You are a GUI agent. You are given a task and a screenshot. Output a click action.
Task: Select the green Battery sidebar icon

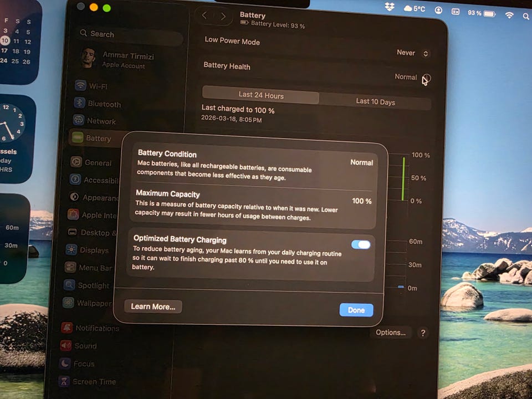(x=78, y=137)
